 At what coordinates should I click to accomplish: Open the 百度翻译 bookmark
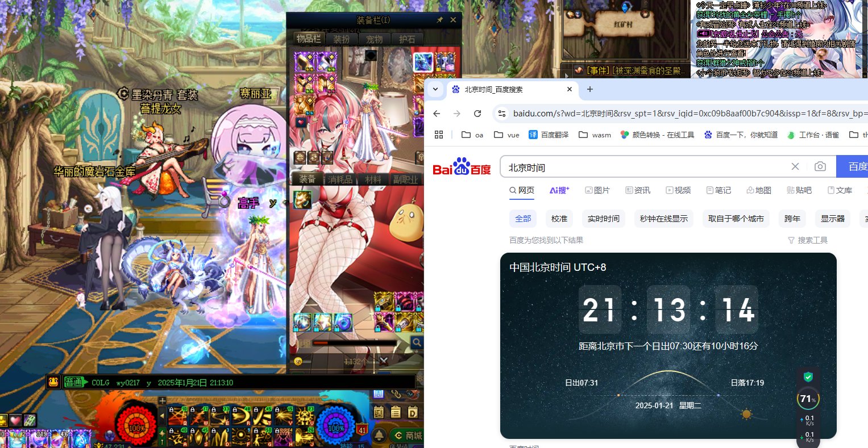549,135
